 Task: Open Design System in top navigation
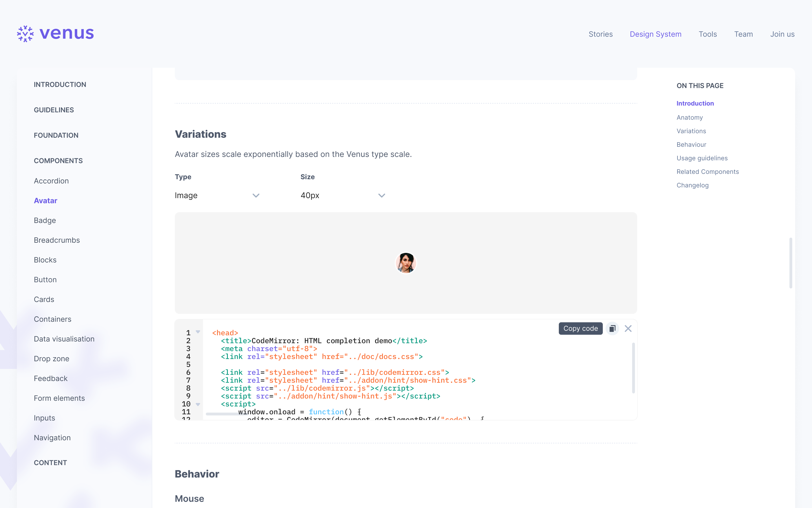pyautogui.click(x=655, y=34)
